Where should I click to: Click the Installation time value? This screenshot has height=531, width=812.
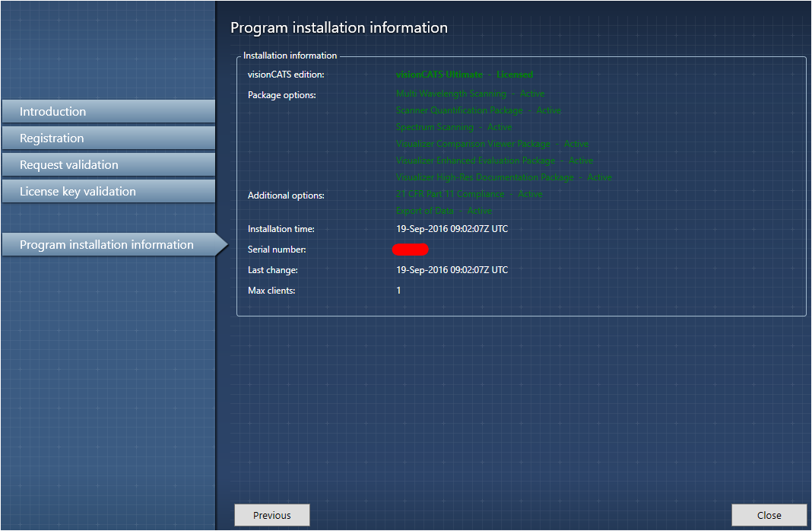(452, 228)
